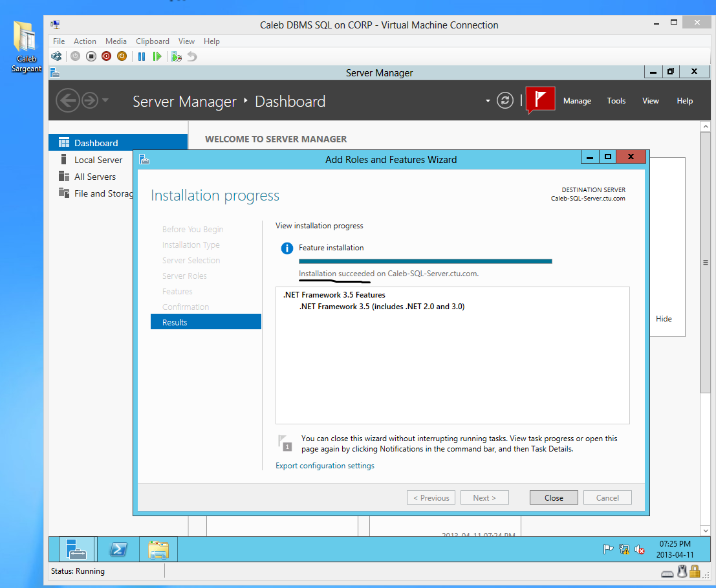Viewport: 716px width, 588px height.
Task: Click the Previous button in wizard
Action: 431,497
